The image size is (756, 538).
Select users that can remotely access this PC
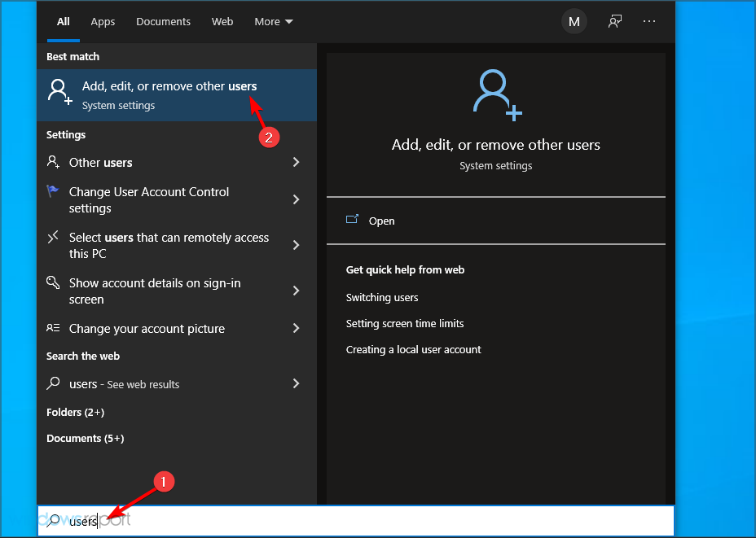click(177, 245)
